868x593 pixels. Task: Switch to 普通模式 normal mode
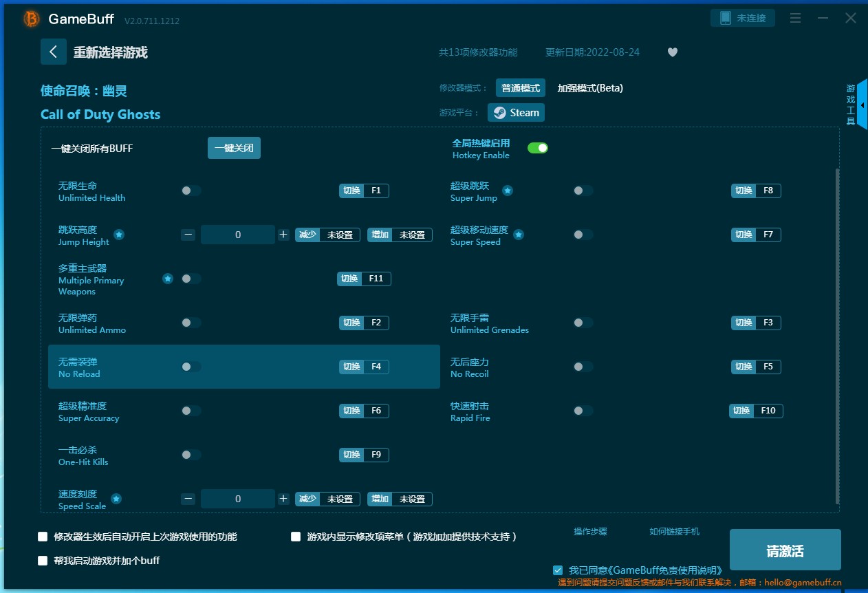pyautogui.click(x=521, y=88)
